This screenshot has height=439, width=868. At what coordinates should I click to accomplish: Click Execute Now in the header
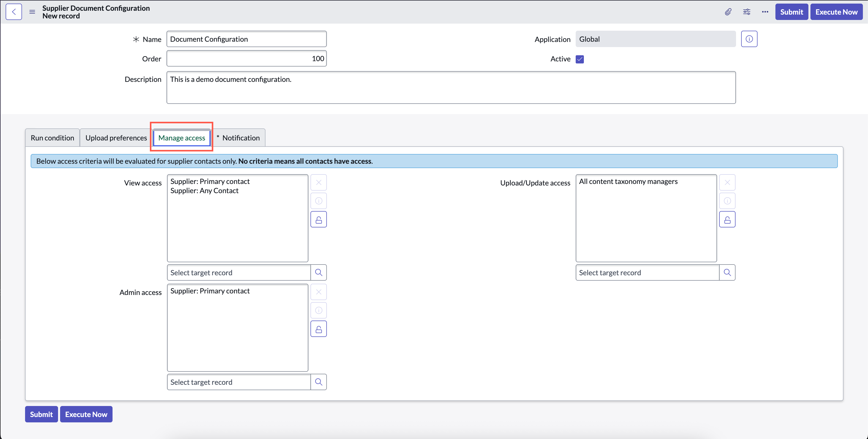[x=836, y=12]
